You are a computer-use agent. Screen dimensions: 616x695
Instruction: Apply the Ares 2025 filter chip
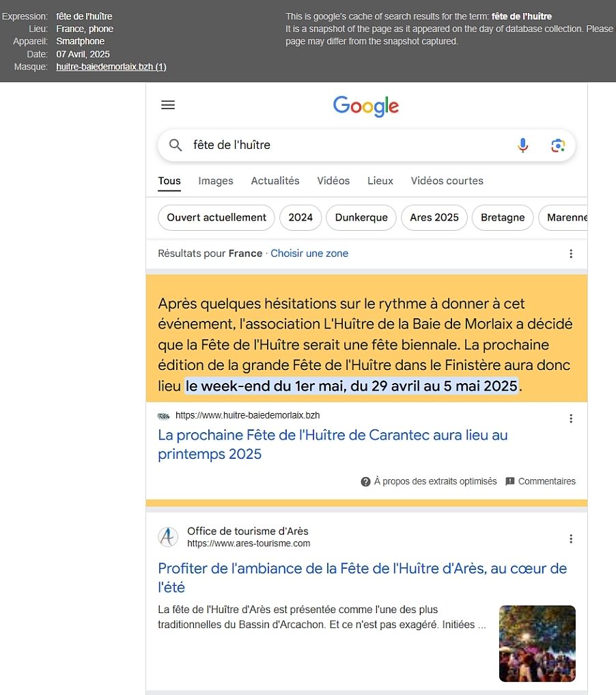[x=434, y=218]
